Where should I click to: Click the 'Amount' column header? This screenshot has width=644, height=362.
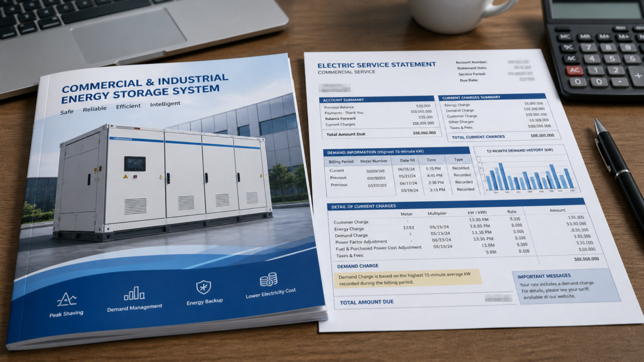[558, 211]
